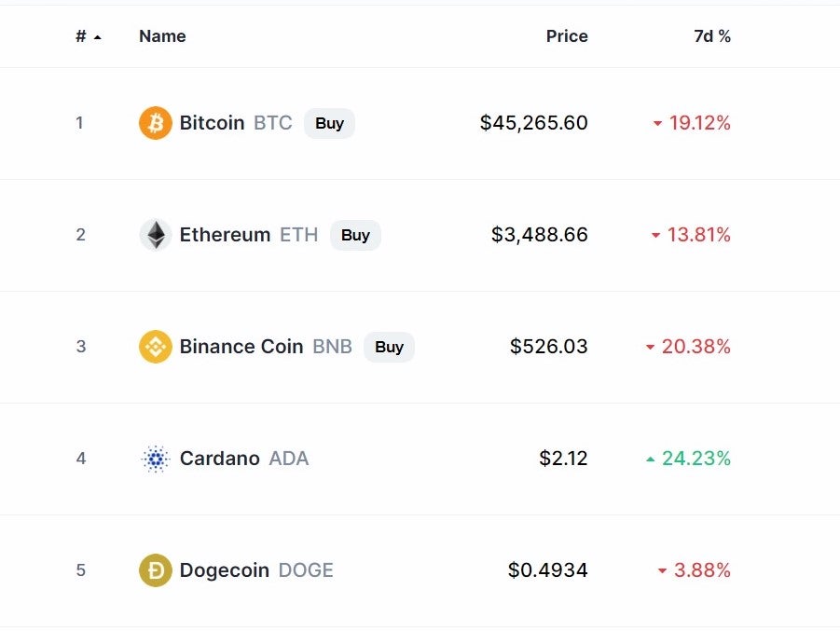The height and width of the screenshot is (631, 840).
Task: Open the Dogecoin name link
Action: [x=225, y=570]
